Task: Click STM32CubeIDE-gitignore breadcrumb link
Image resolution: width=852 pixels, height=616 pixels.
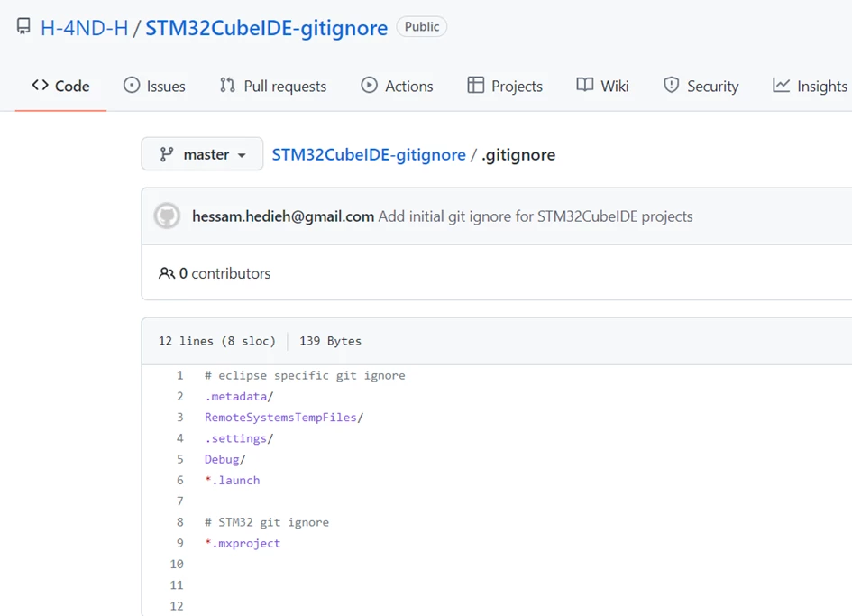Action: (369, 155)
